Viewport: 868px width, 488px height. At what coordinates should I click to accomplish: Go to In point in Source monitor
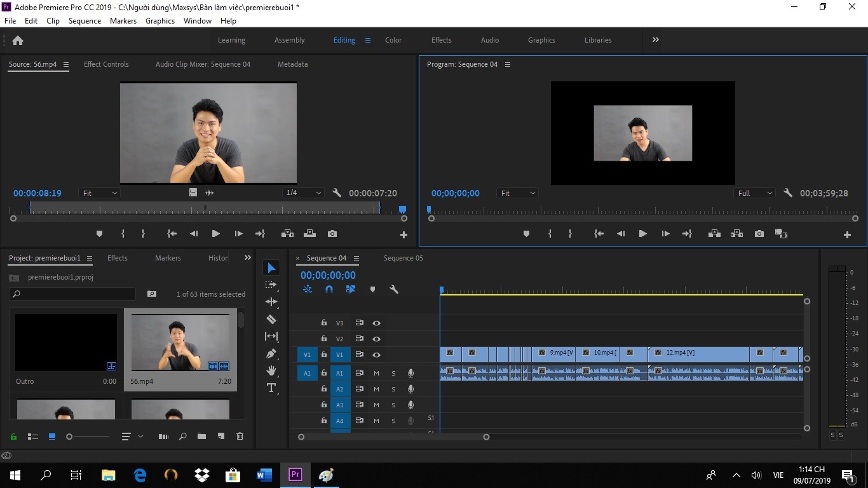172,234
